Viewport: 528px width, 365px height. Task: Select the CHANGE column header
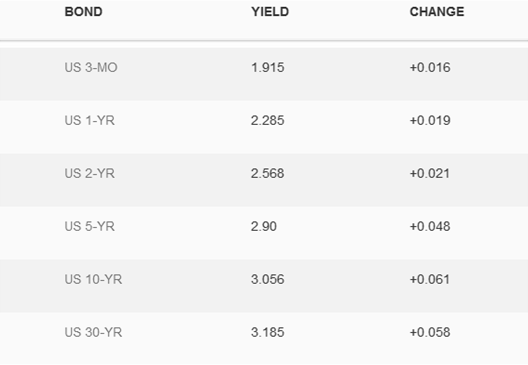pyautogui.click(x=437, y=12)
